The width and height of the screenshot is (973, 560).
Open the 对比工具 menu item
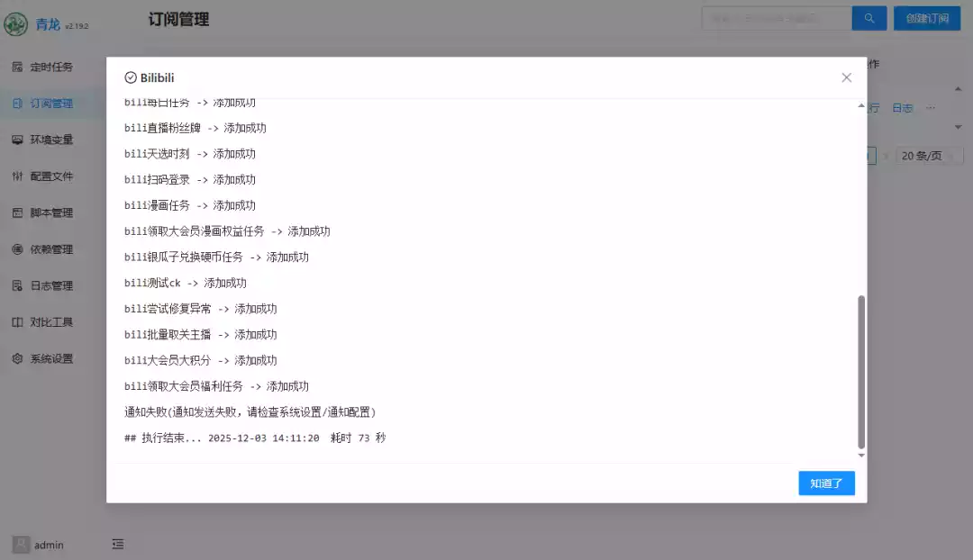coord(51,322)
